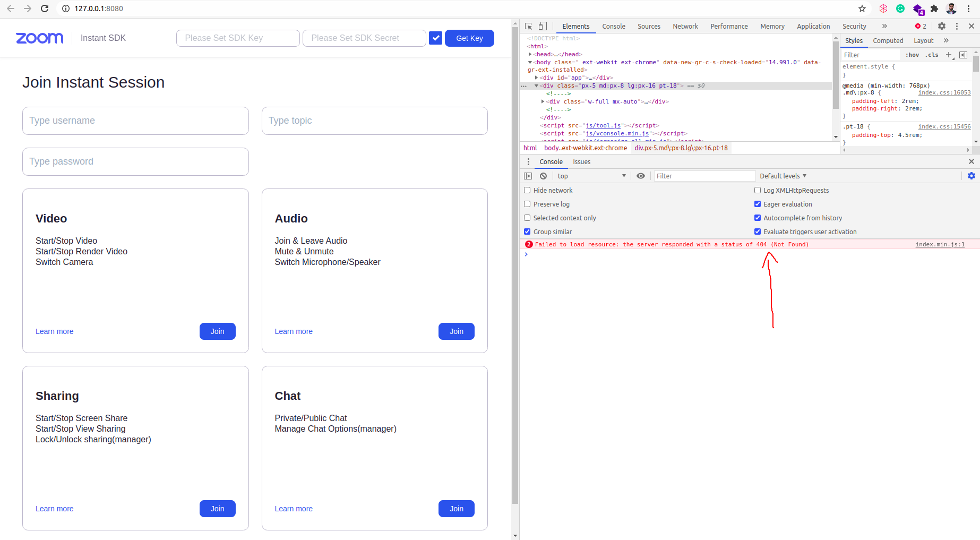The width and height of the screenshot is (980, 540).
Task: Click Learn more on the Chat card
Action: pos(294,509)
